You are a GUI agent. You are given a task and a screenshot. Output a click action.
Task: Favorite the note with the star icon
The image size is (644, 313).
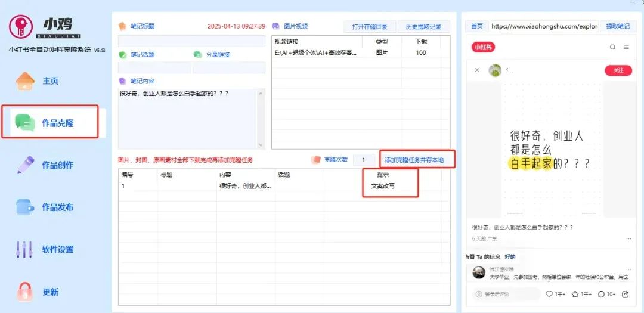[575, 294]
